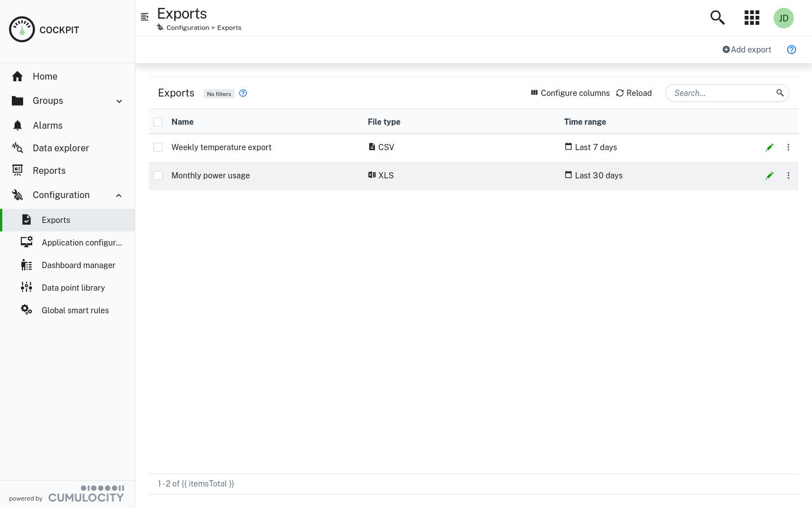
Task: Select all exports via header checkbox
Action: coord(158,122)
